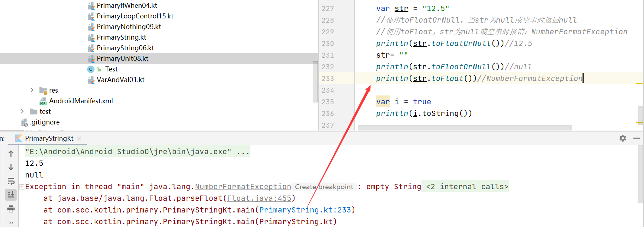
Task: Show more run toolbar actions
Action: click(11, 222)
